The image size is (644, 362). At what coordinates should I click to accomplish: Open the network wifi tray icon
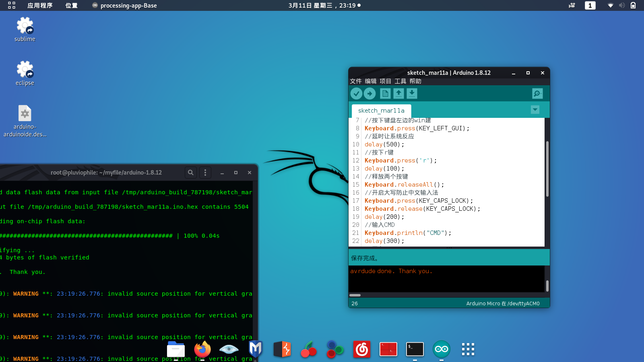click(x=611, y=5)
